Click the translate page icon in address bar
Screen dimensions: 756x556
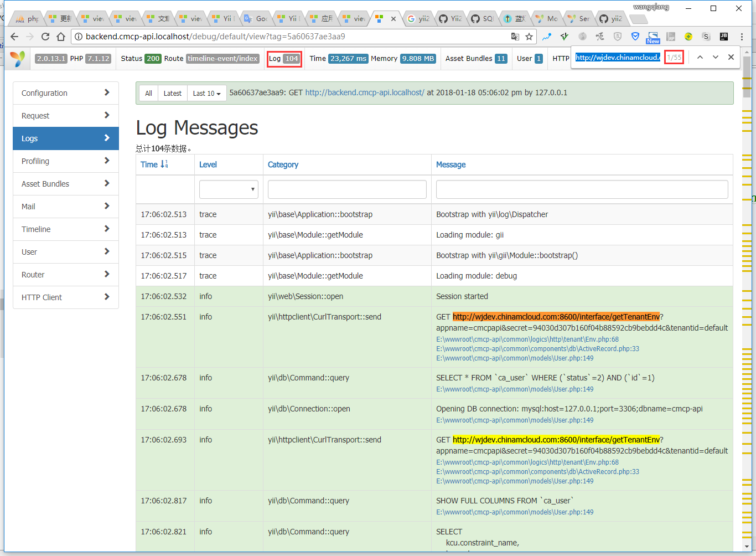[x=515, y=37]
